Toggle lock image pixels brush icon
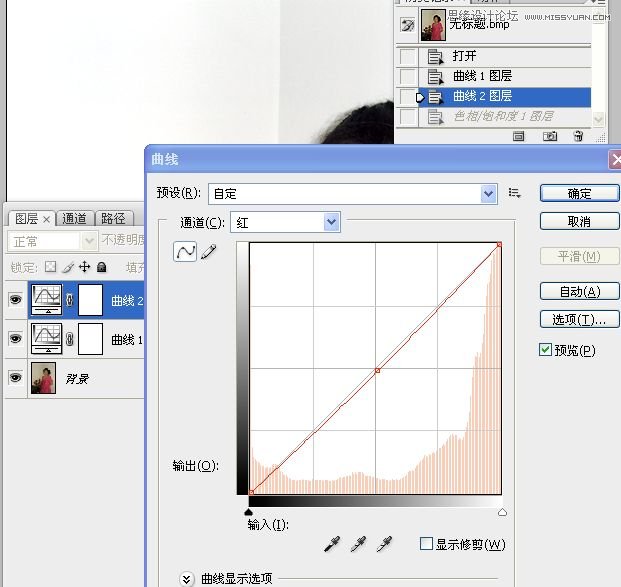Image resolution: width=621 pixels, height=587 pixels. [68, 267]
